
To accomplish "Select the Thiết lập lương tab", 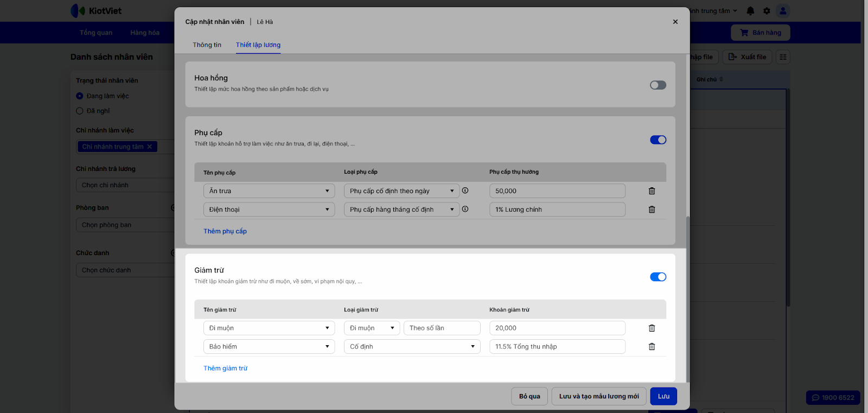I will pos(258,45).
